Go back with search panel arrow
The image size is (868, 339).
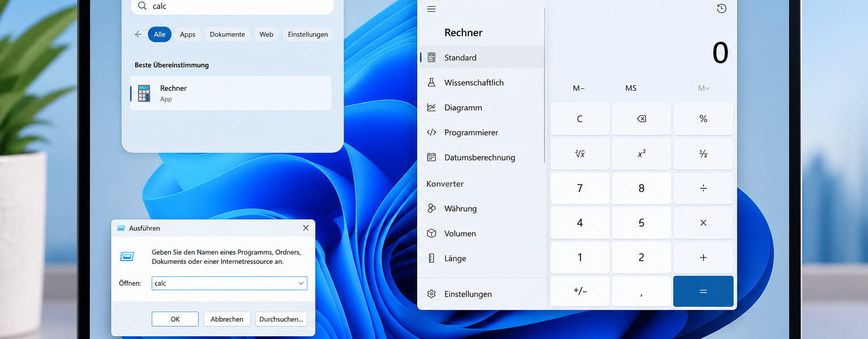click(x=138, y=34)
